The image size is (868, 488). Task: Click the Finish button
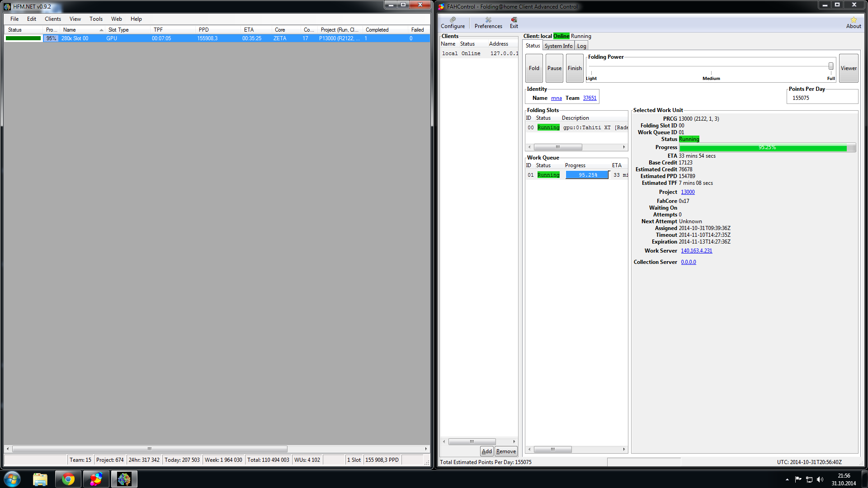click(x=575, y=68)
